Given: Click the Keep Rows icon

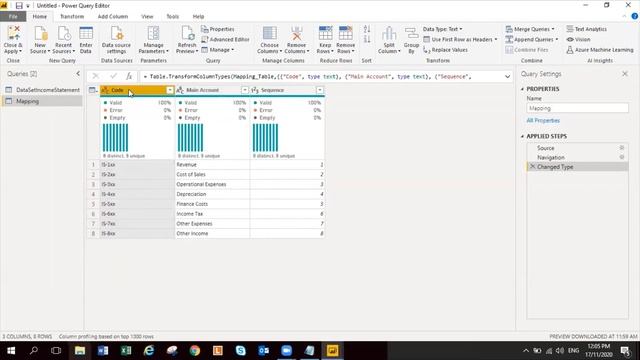Looking at the screenshot, I should pos(325,33).
